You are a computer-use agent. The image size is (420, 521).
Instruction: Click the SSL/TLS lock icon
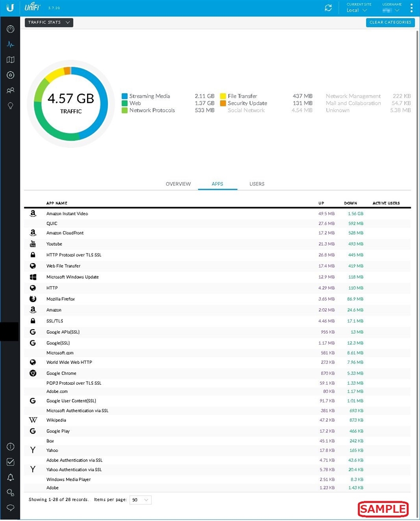pos(33,321)
